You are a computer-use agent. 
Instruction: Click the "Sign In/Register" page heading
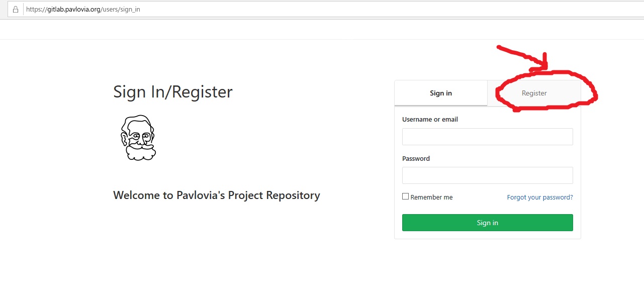(x=173, y=92)
